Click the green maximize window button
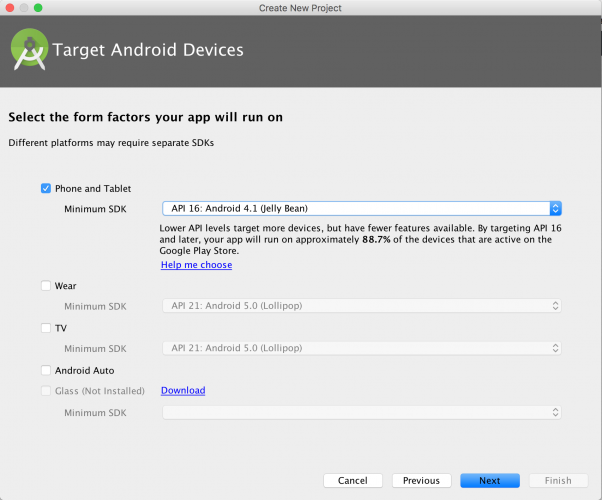 (x=38, y=8)
